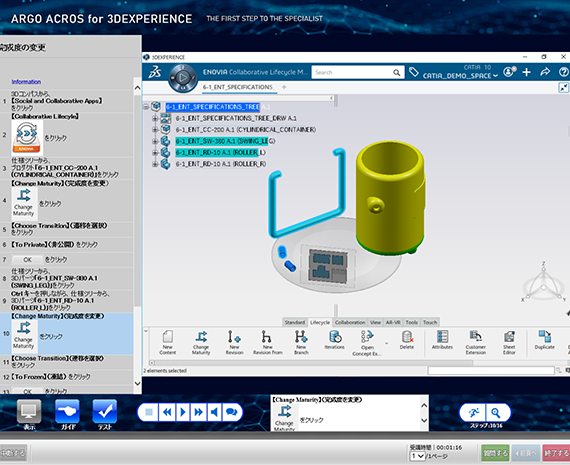Click the Information link
The height and width of the screenshot is (465, 570).
coord(26,82)
